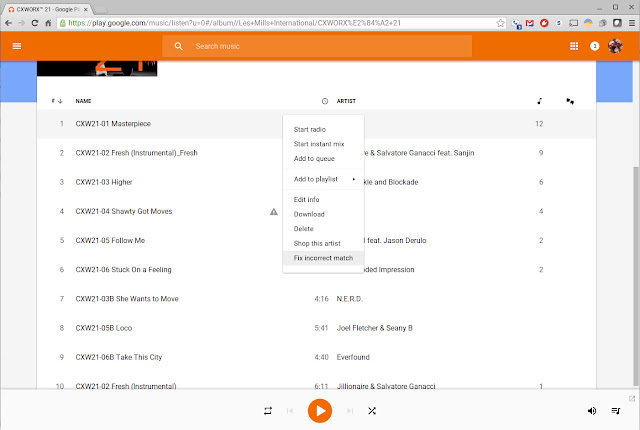Select the CXWORX 21 browser tab
640x430 pixels.
point(48,9)
